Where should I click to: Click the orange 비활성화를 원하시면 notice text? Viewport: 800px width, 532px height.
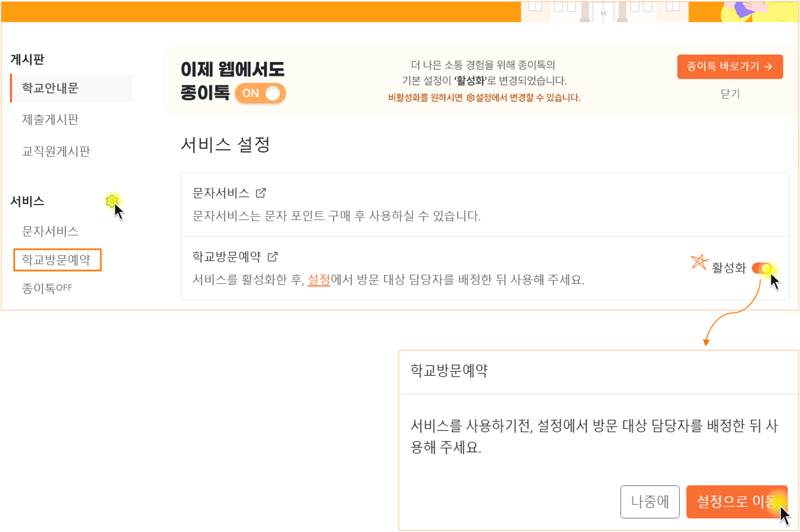tap(484, 98)
